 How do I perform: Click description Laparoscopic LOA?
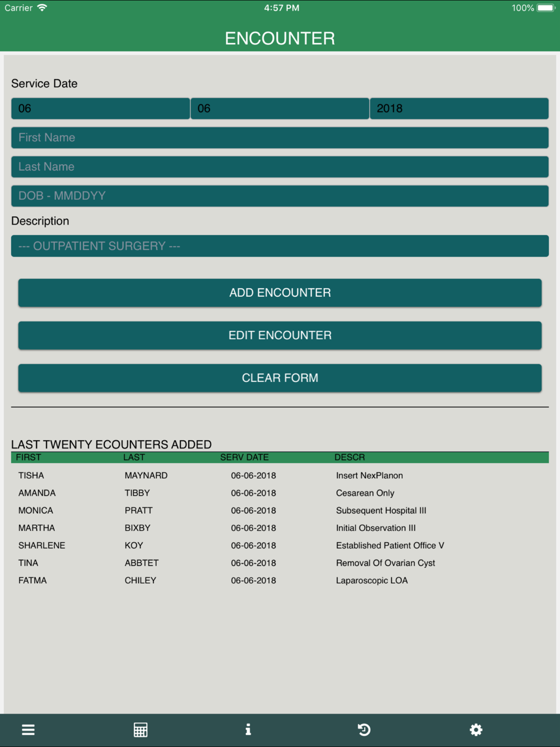pos(372,581)
